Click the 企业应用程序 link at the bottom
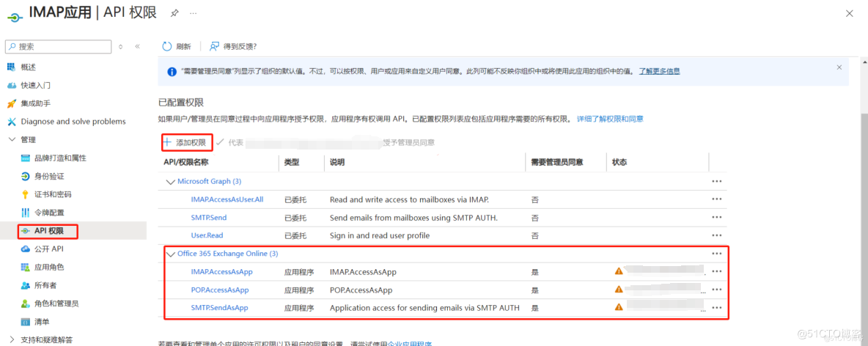 click(x=410, y=343)
